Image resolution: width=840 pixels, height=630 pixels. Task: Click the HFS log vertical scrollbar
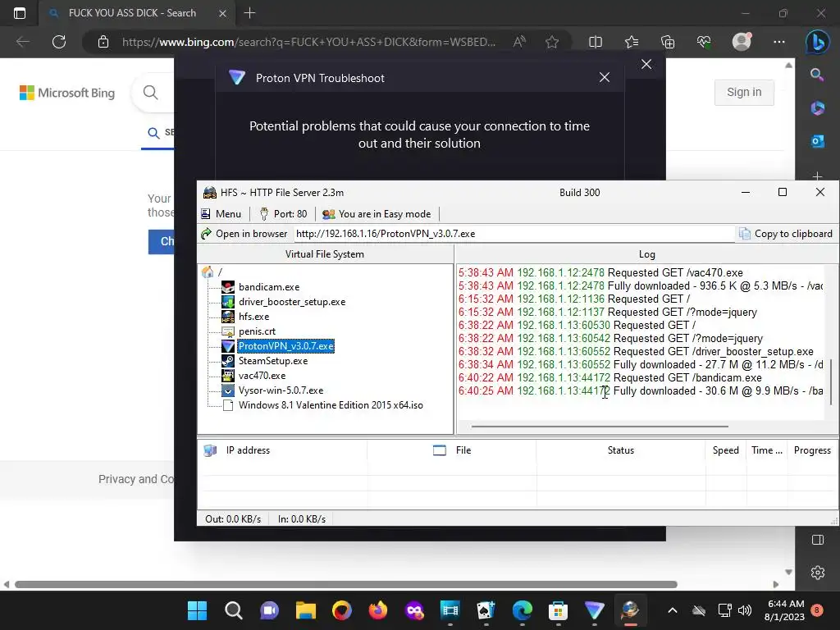(832, 382)
